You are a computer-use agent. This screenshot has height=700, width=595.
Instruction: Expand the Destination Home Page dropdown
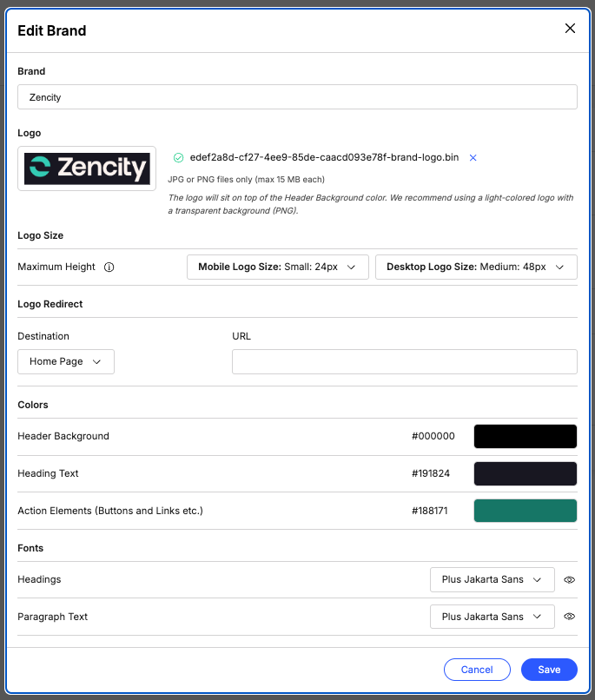tap(66, 361)
